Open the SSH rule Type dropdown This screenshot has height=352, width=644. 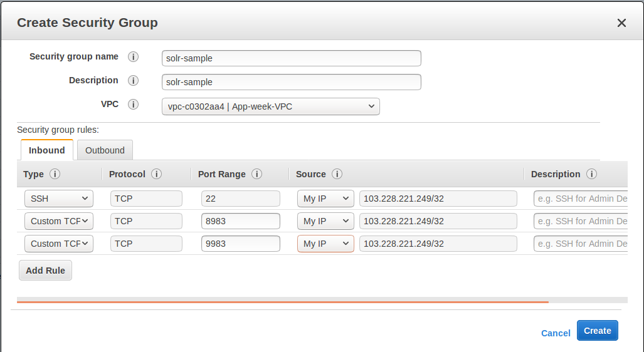coord(58,199)
